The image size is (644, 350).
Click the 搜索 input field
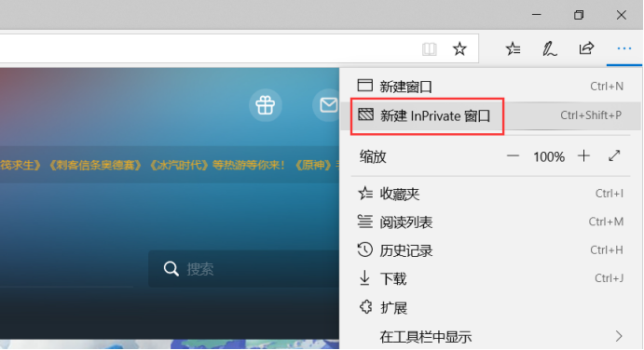pos(244,269)
